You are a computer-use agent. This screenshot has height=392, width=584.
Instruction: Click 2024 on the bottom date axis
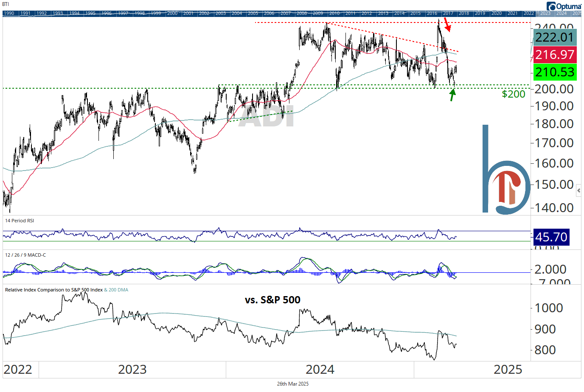[x=320, y=370]
